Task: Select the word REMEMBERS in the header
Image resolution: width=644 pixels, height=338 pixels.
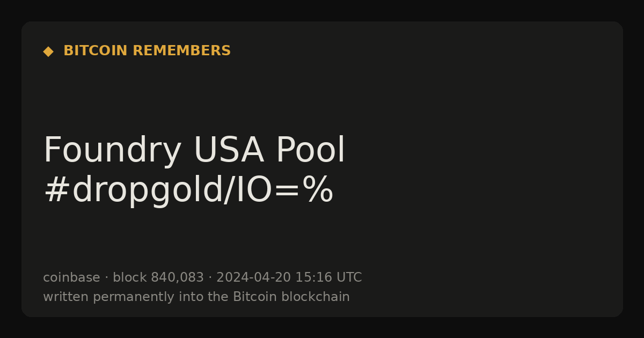Action: [181, 51]
